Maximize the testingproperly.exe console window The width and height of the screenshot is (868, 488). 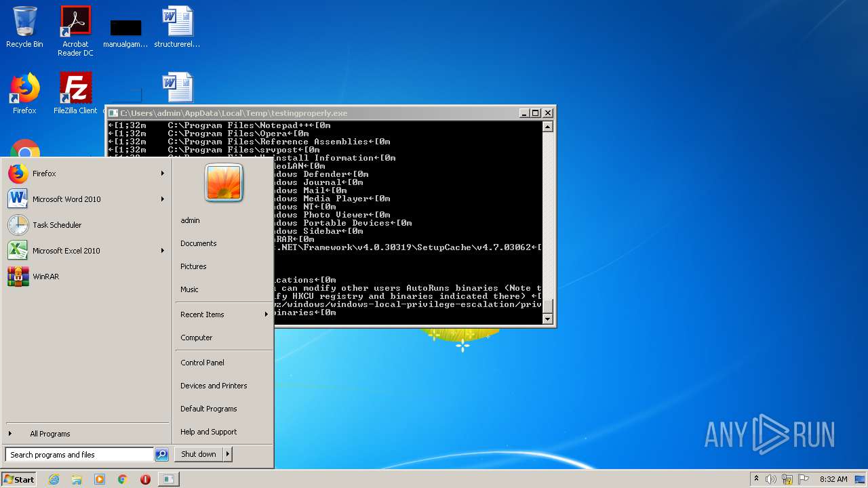click(536, 113)
